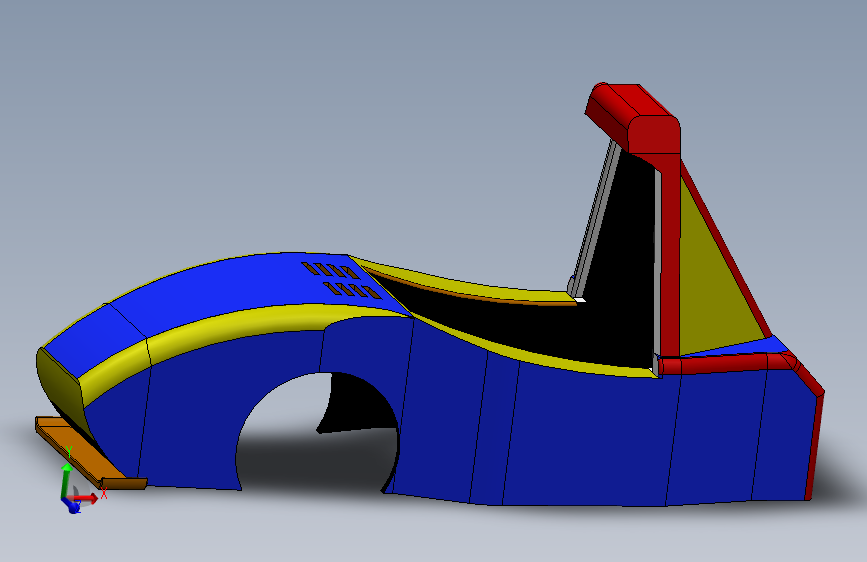Click the blue Z axis of the triad
This screenshot has height=562, width=867.
coord(72,506)
